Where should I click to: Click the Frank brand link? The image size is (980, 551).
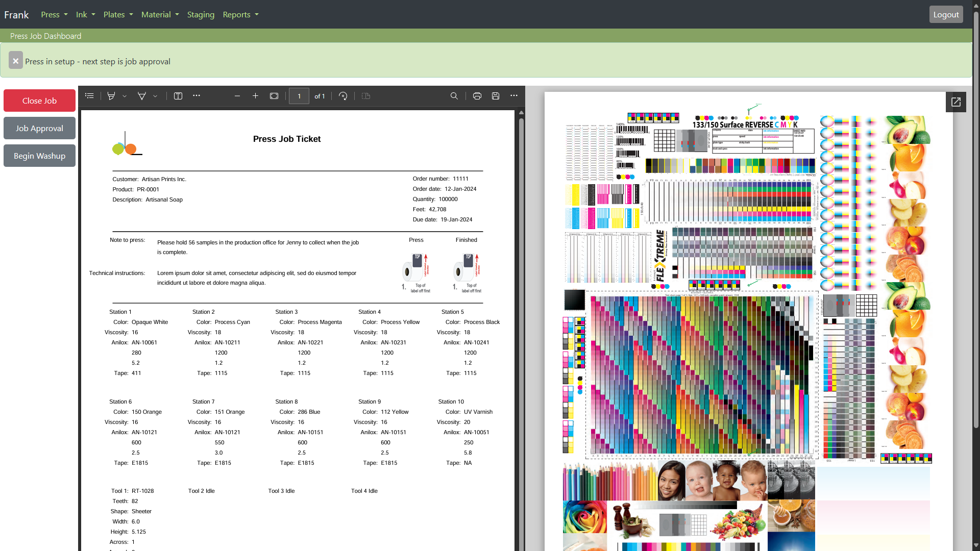click(x=16, y=14)
